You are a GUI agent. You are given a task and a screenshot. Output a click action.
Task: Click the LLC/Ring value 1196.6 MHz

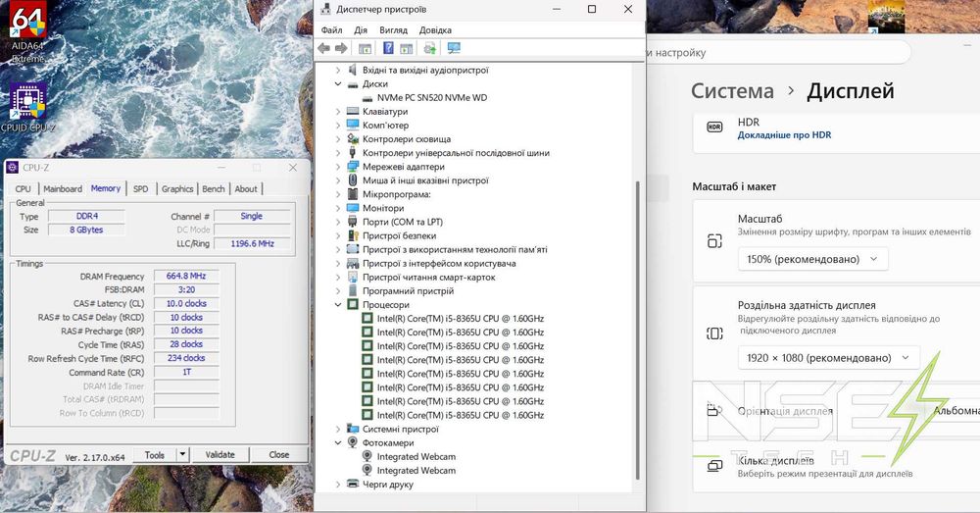point(253,243)
